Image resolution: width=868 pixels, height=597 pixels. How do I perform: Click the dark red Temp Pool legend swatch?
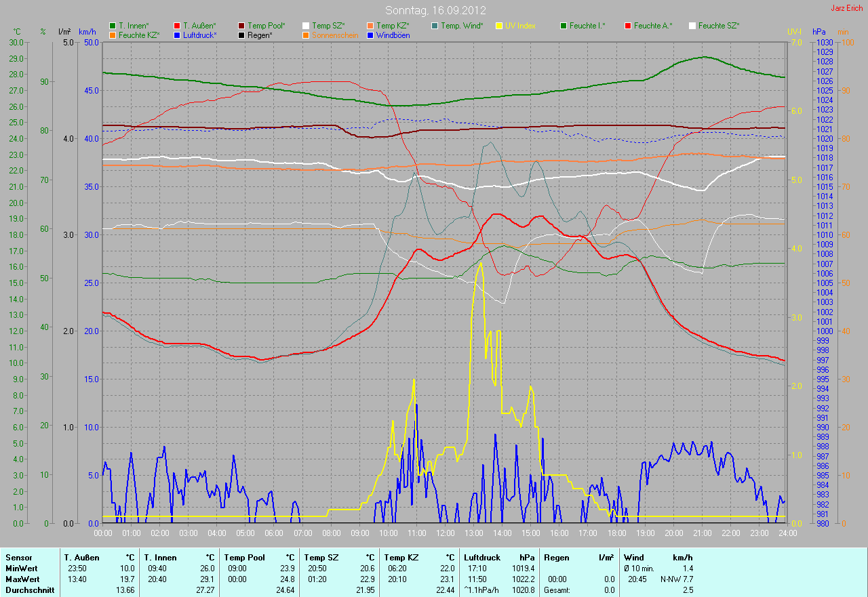[x=242, y=26]
